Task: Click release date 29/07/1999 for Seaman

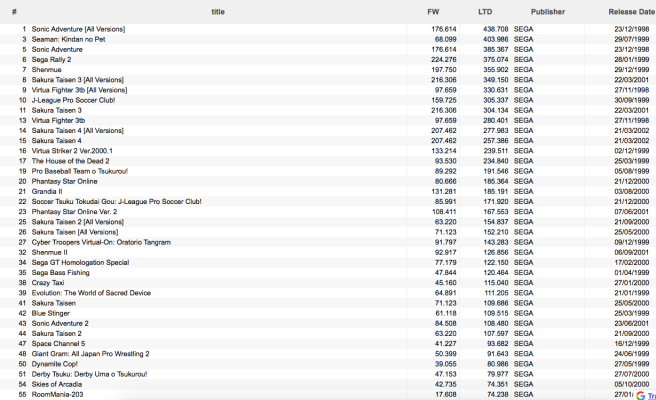Action: click(632, 39)
